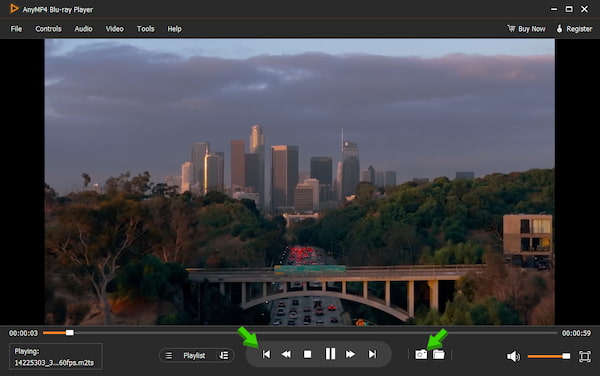Maximize the Blu-ray Player window

tap(569, 9)
